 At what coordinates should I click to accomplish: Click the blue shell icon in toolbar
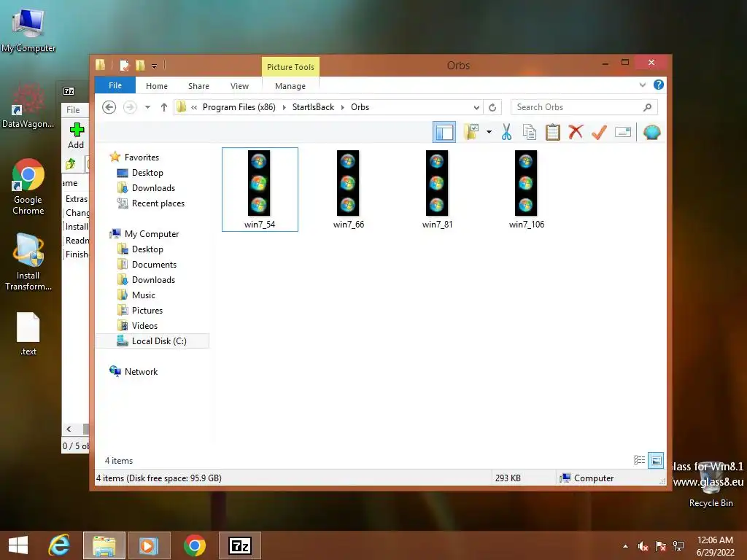651,132
